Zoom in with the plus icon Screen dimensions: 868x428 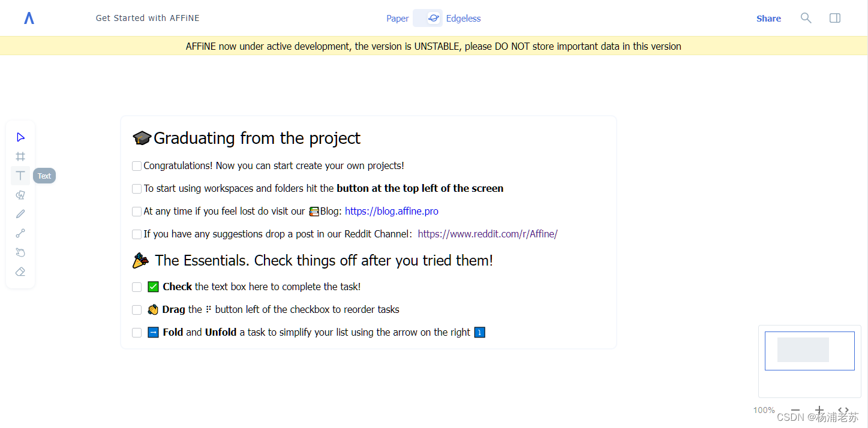[819, 410]
